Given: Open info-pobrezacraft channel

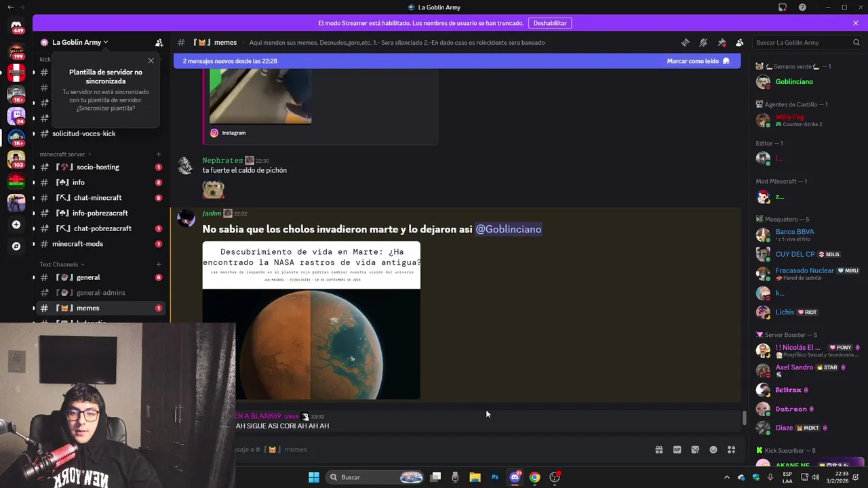Looking at the screenshot, I should (102, 213).
